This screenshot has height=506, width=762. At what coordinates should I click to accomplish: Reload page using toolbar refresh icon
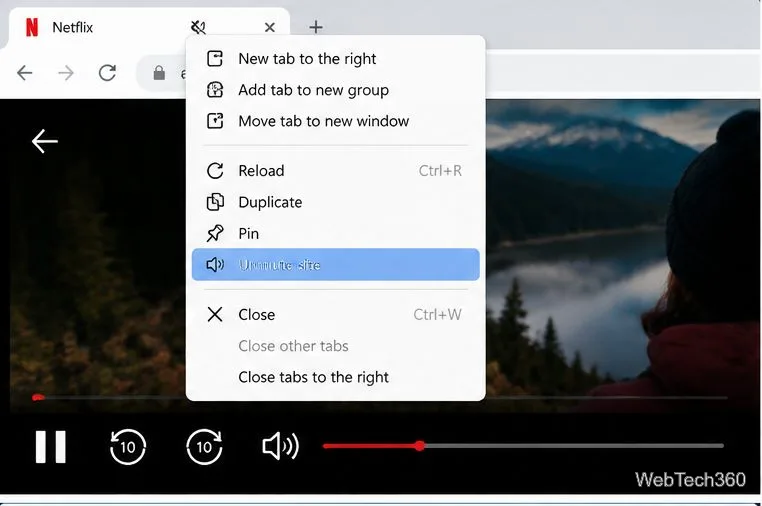point(107,73)
